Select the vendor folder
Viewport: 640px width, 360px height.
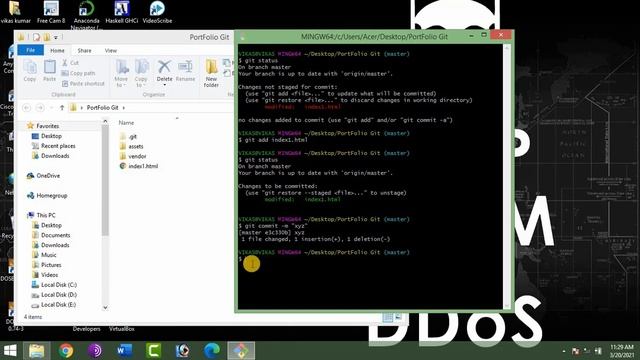click(133, 156)
